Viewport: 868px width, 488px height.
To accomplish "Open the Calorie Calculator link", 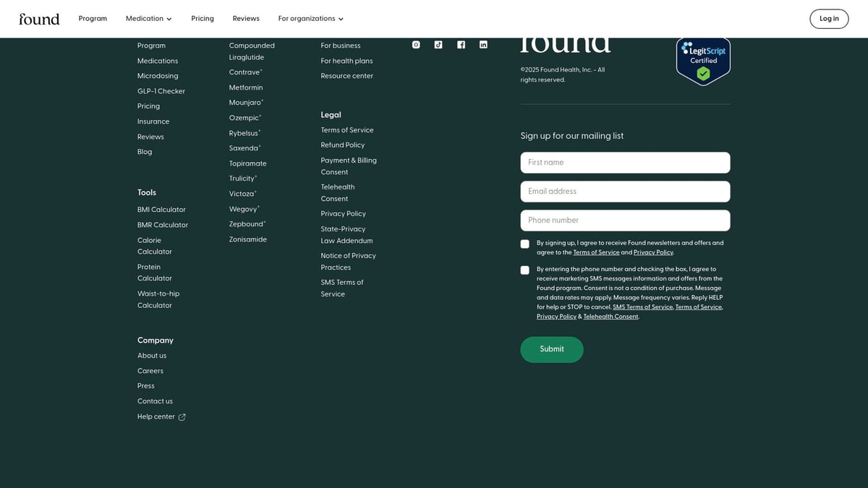I will 155,246.
